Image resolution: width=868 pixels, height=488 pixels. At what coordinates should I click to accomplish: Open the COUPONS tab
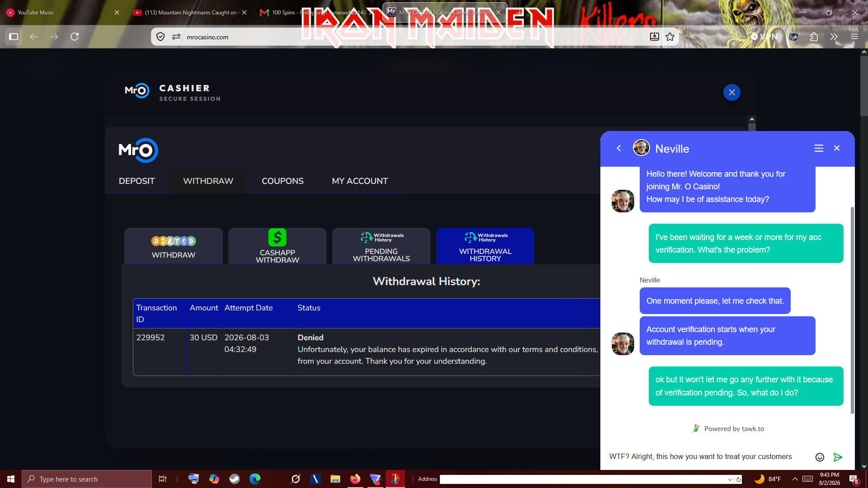coord(283,181)
